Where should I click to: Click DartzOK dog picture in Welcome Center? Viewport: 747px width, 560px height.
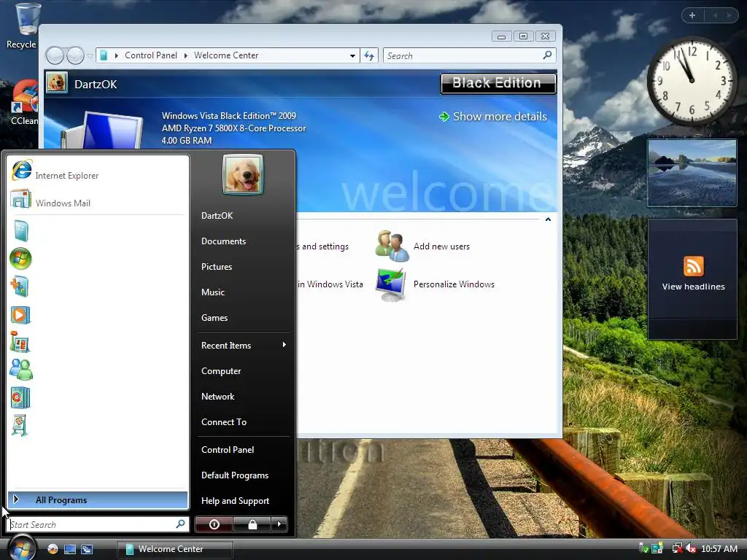(57, 83)
